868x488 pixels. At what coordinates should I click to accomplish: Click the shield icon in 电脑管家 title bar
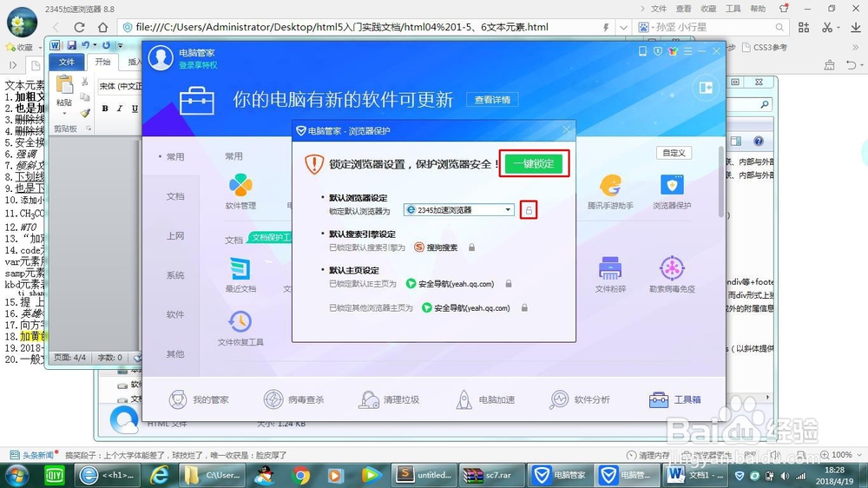pos(658,51)
